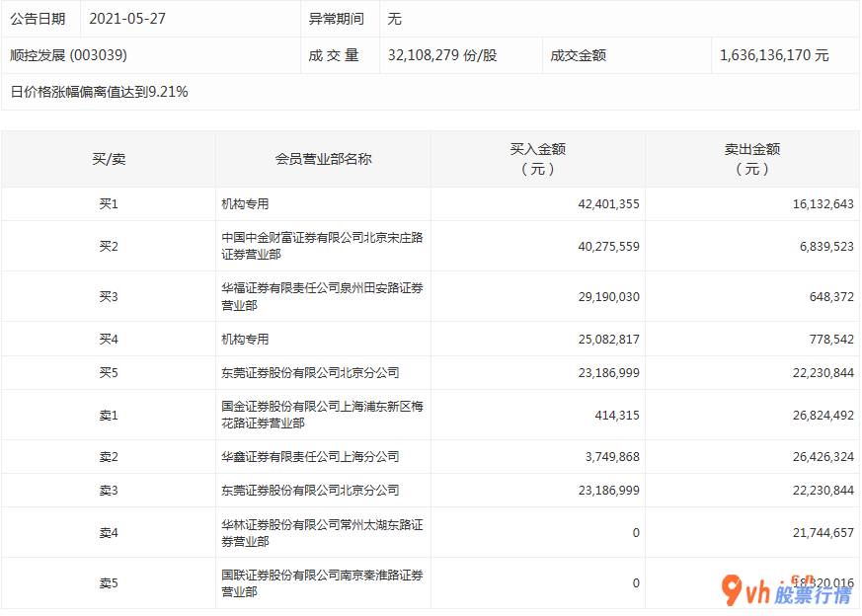Select the 日价格涨幅偏离值达到9.21% note

point(99,91)
